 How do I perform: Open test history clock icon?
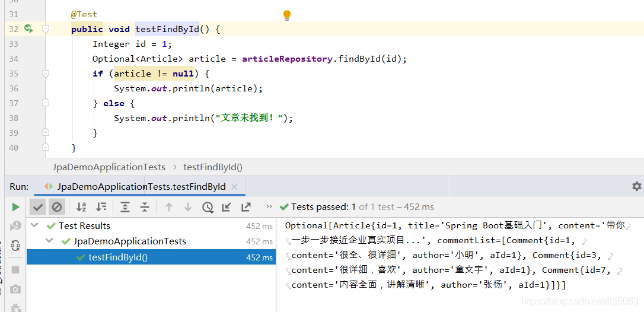(208, 207)
